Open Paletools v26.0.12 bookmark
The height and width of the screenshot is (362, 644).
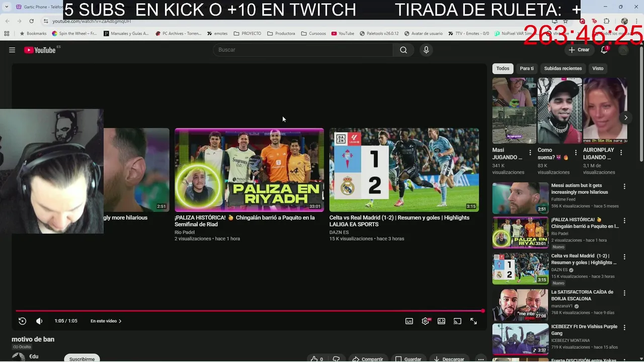click(x=379, y=34)
